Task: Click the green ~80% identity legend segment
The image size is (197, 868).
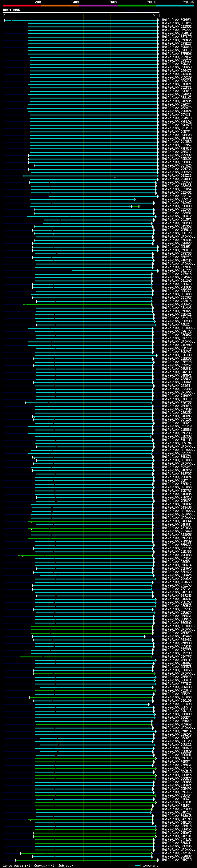Action: (x=137, y=6)
